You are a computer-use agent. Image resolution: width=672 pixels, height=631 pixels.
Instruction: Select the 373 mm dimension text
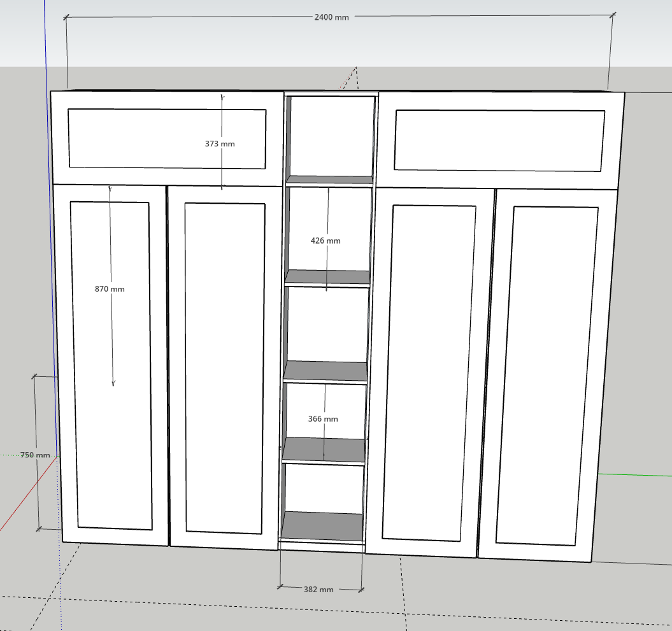(x=219, y=144)
